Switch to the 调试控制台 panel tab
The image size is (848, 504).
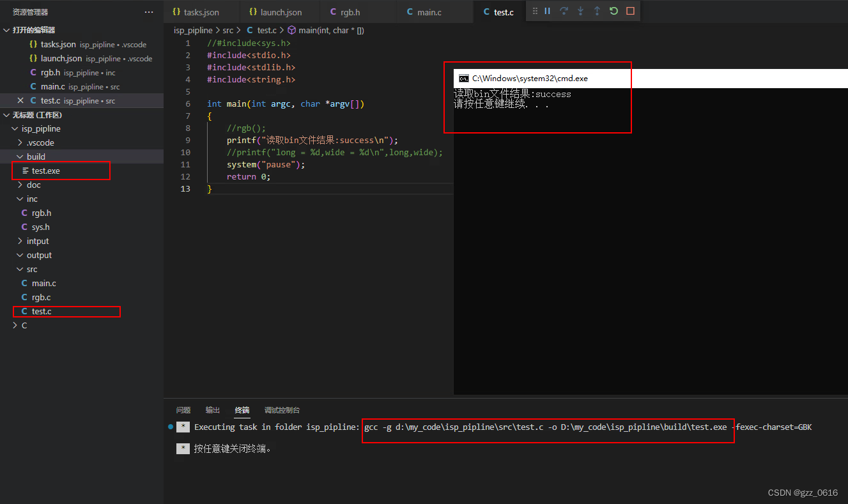pos(282,409)
